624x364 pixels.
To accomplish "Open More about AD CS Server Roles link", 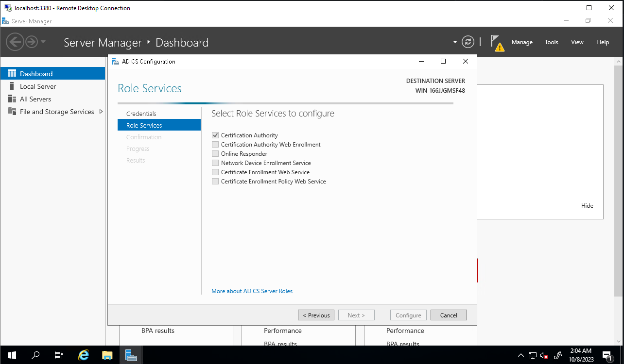I will pyautogui.click(x=252, y=291).
